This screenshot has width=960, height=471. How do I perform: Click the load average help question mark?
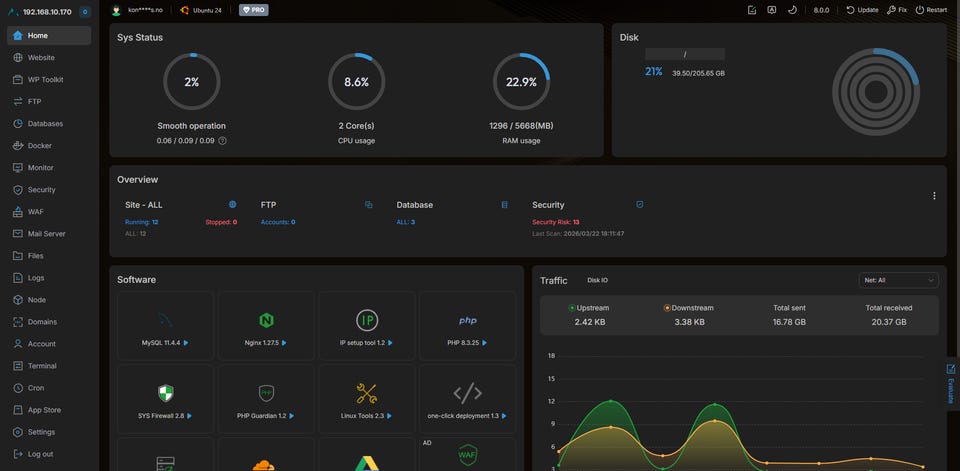[x=222, y=141]
